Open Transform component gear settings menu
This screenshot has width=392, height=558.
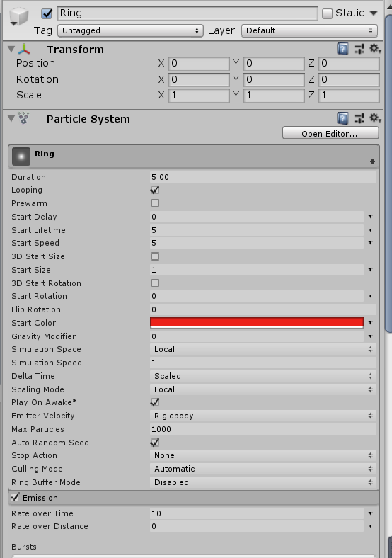pos(374,49)
